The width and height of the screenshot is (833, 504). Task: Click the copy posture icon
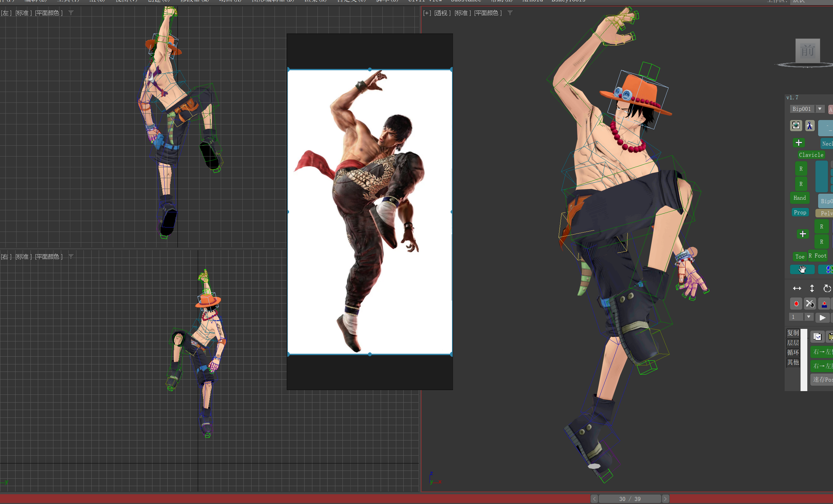[817, 337]
